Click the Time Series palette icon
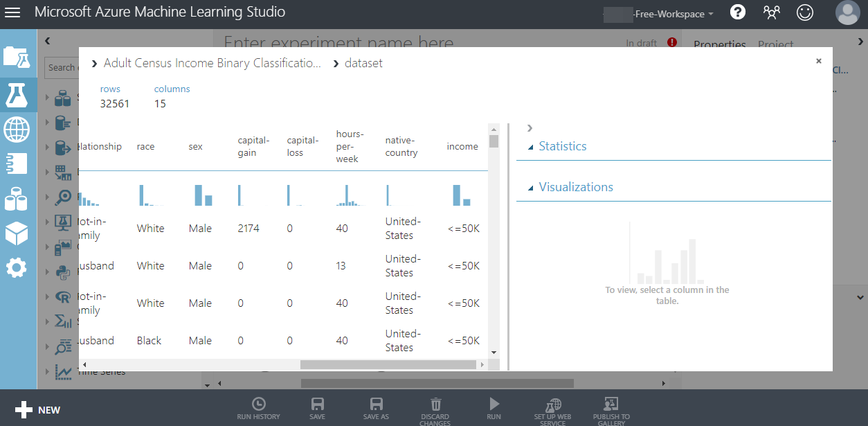This screenshot has height=426, width=868. [x=63, y=372]
